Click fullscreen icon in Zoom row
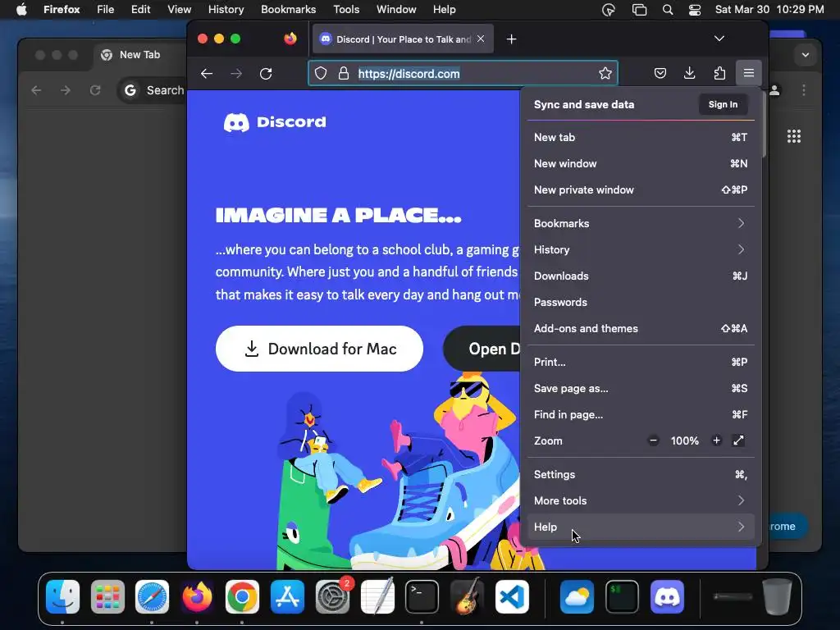Screen dimensions: 840x630 (739, 441)
